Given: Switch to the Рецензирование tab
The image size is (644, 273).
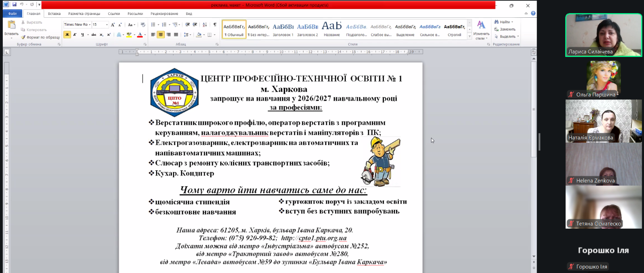Looking at the screenshot, I should (164, 14).
